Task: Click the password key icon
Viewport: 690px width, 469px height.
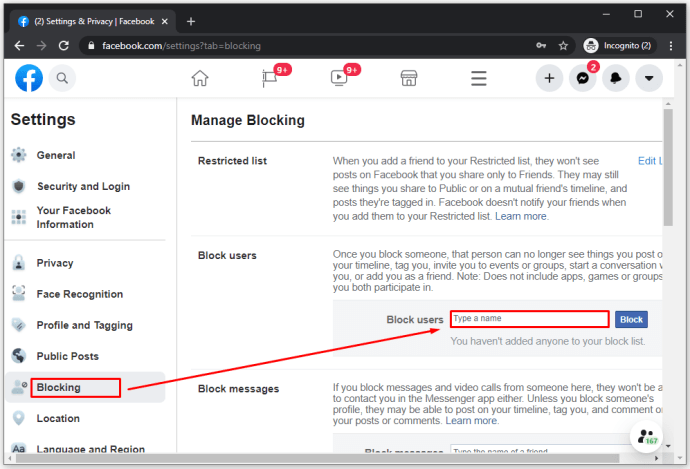Action: (x=541, y=46)
